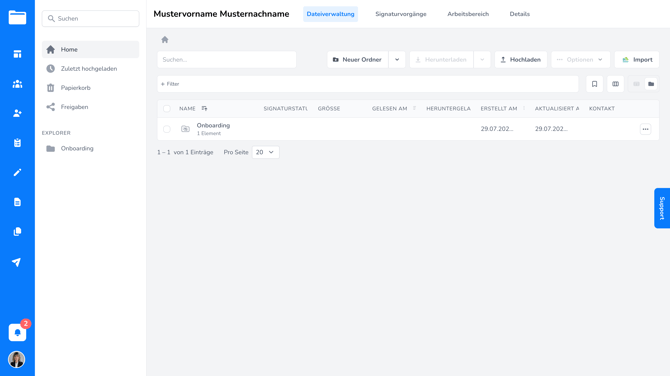Open the user profile avatar

click(17, 359)
